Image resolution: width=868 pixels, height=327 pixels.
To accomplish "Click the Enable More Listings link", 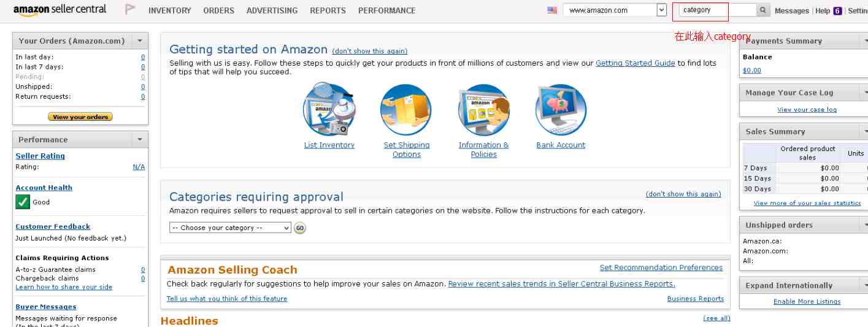I will [x=807, y=301].
